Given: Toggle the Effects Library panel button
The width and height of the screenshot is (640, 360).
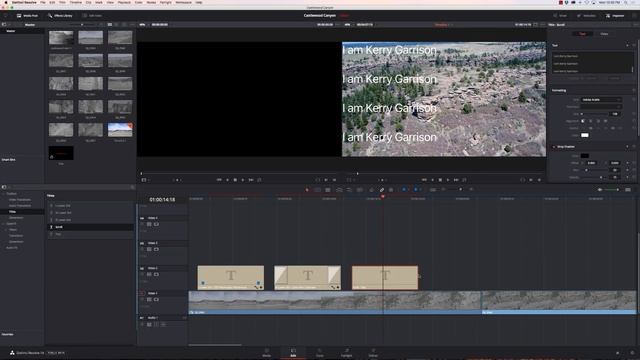Looking at the screenshot, I should click(60, 16).
